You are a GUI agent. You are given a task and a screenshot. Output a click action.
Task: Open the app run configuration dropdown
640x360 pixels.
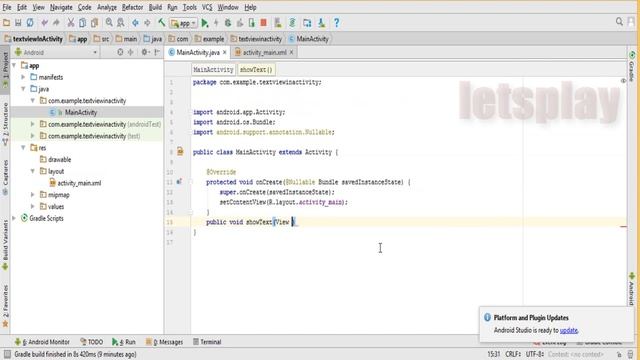(x=183, y=23)
